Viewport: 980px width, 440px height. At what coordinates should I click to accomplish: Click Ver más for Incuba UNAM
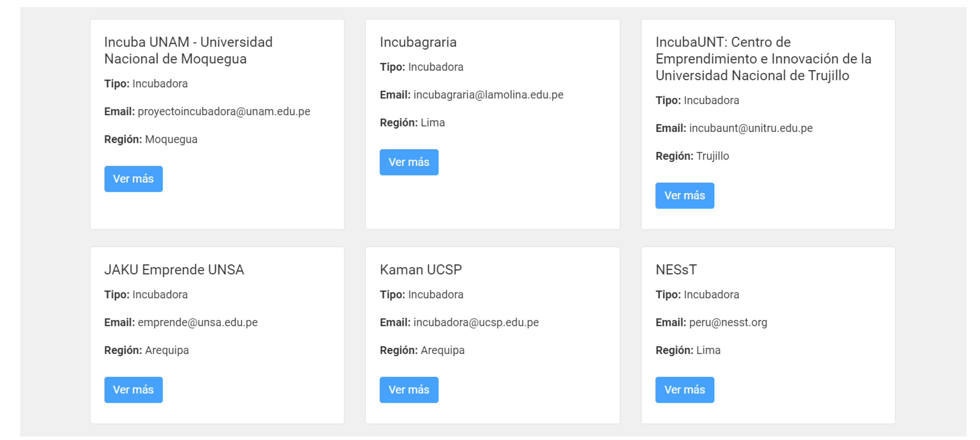133,179
